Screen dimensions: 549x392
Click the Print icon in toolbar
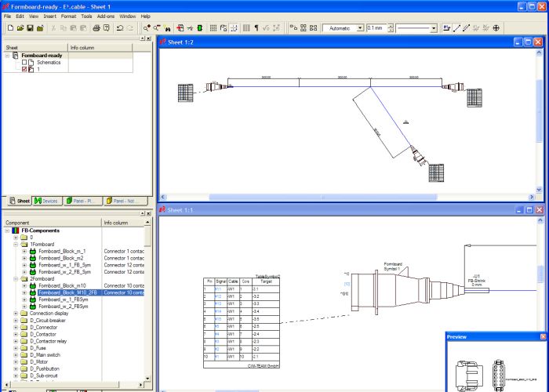96,27
